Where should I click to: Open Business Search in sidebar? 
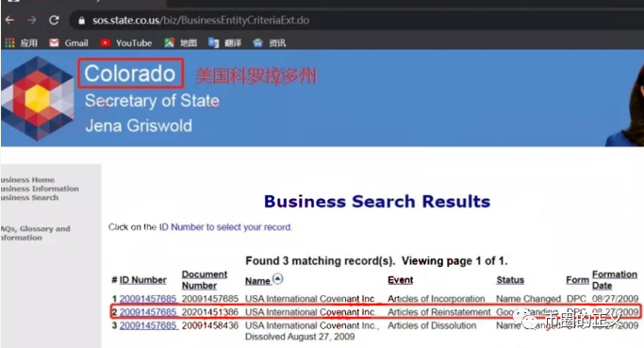click(x=29, y=198)
